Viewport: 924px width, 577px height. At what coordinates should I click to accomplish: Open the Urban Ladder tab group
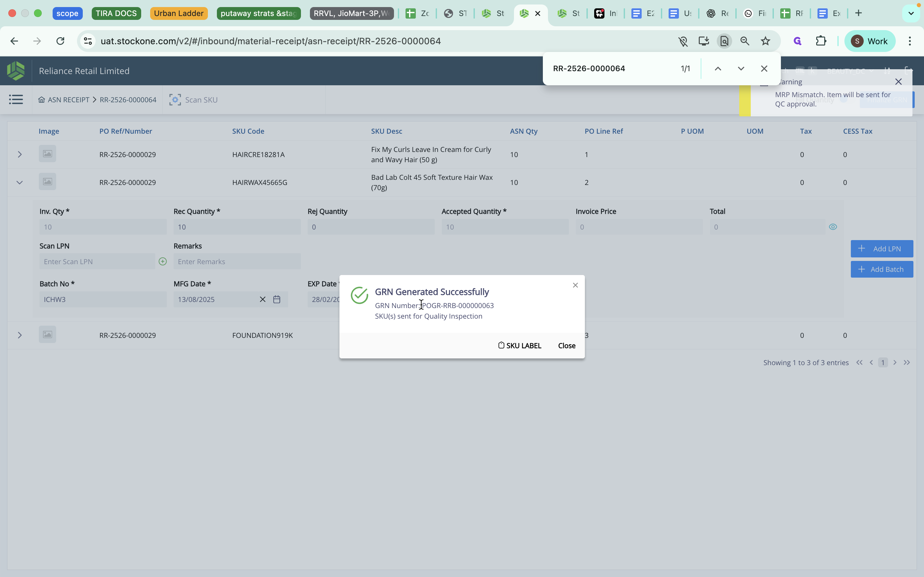[x=179, y=13]
